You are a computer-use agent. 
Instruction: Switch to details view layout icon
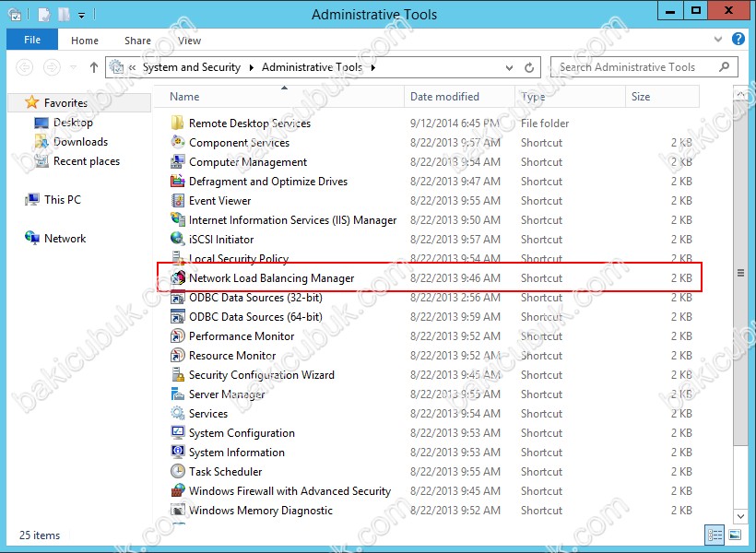[715, 535]
